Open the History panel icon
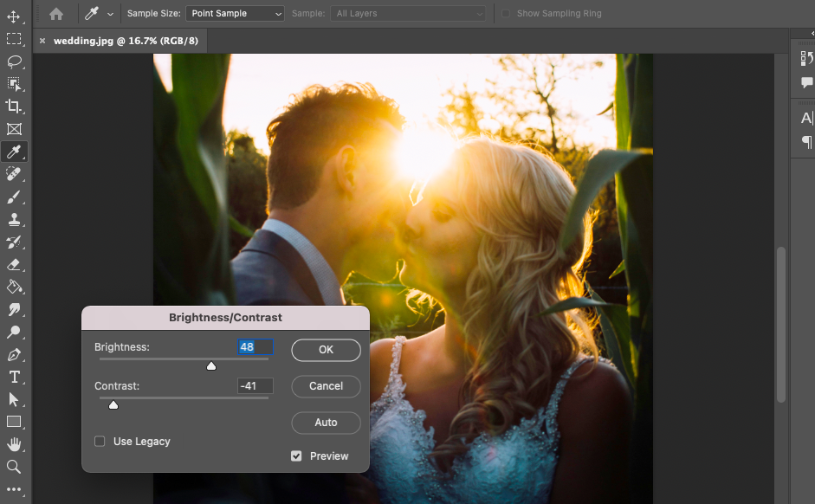 point(806,58)
